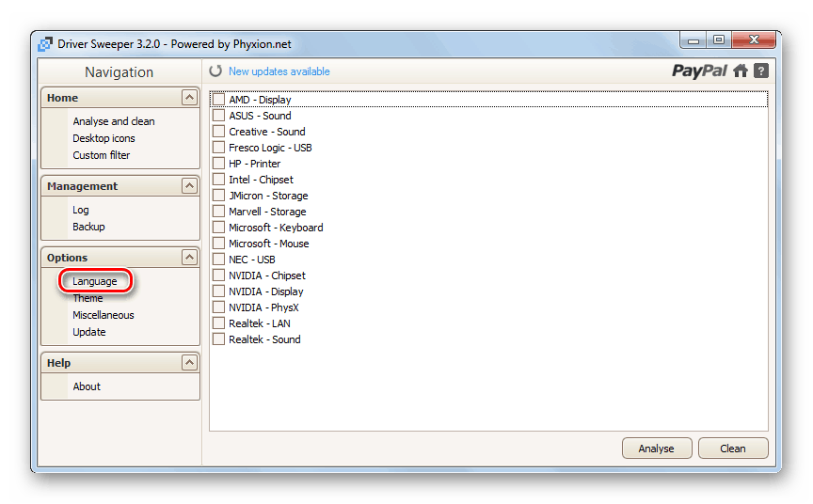Click the New updates available link
Viewport: 813px width, 504px height.
pyautogui.click(x=279, y=71)
